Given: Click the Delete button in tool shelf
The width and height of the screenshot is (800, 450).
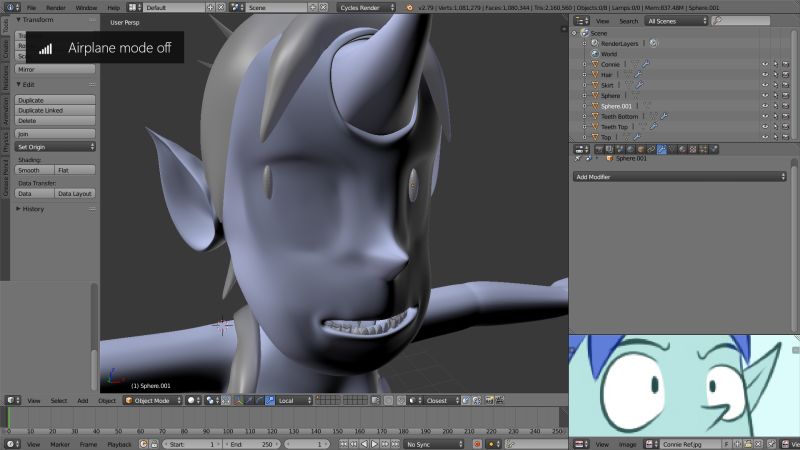Looking at the screenshot, I should tap(55, 121).
